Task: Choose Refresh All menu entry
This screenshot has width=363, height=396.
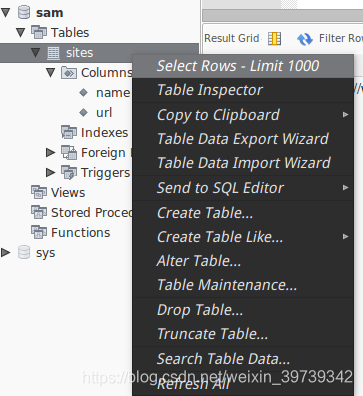Action: pyautogui.click(x=243, y=384)
